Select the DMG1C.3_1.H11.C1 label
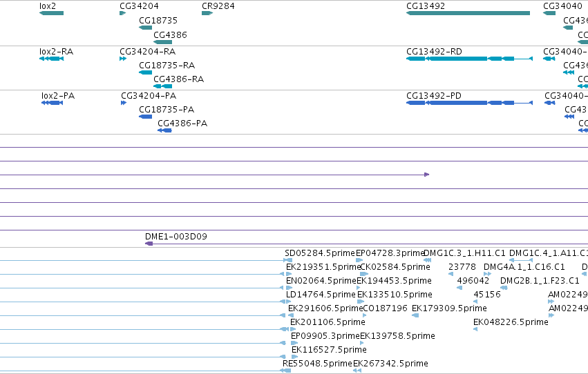Image resolution: width=588 pixels, height=374 pixels. [464, 253]
